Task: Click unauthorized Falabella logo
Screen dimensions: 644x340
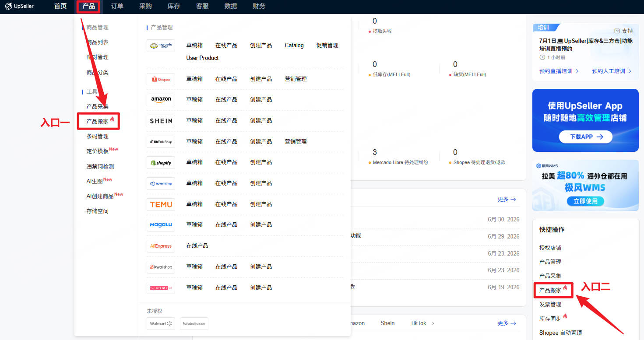Action: click(194, 324)
